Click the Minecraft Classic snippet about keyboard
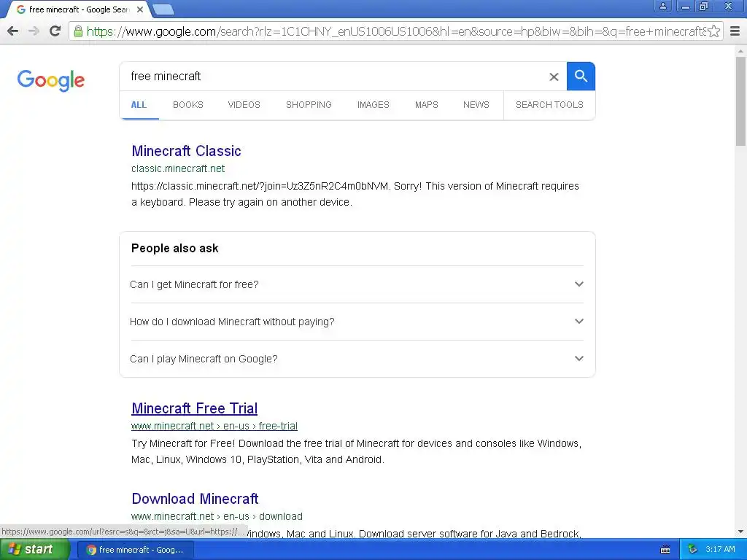 point(355,194)
